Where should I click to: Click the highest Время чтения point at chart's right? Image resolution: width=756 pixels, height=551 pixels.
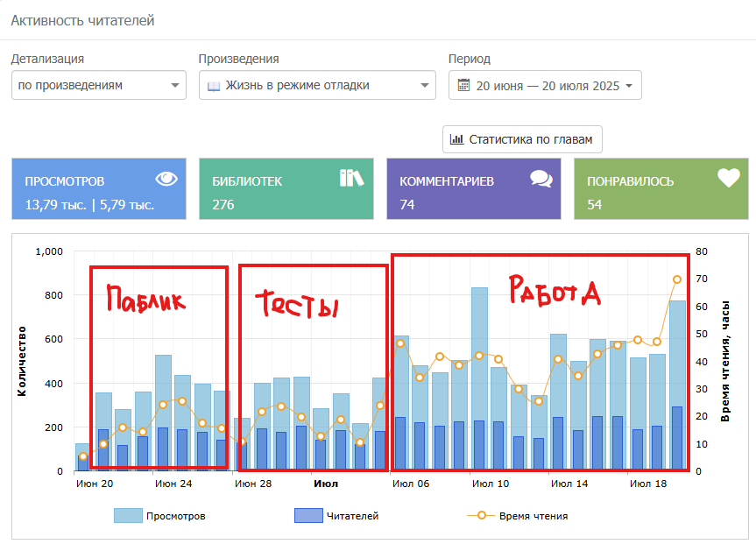point(677,279)
